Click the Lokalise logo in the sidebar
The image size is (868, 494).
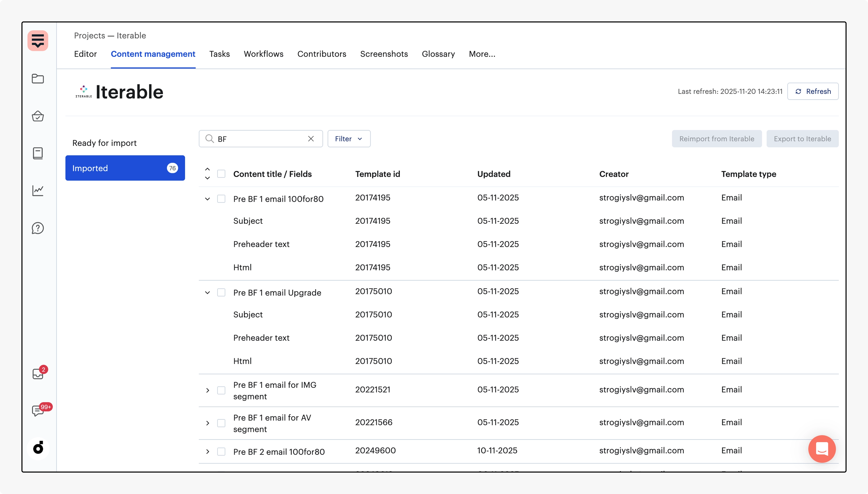(38, 41)
